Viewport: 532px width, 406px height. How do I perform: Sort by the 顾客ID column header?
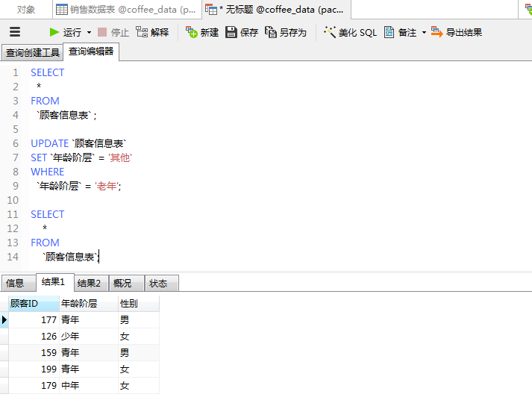pos(34,304)
